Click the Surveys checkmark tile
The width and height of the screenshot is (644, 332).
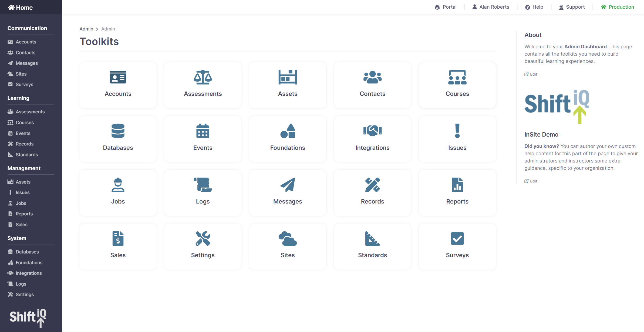tap(457, 239)
